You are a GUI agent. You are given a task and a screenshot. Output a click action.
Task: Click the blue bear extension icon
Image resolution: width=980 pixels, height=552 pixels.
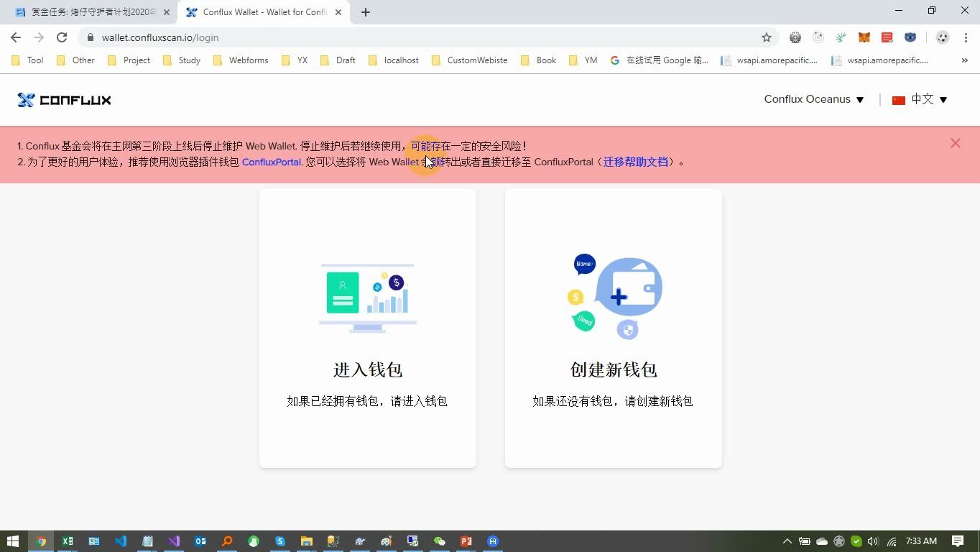point(910,37)
